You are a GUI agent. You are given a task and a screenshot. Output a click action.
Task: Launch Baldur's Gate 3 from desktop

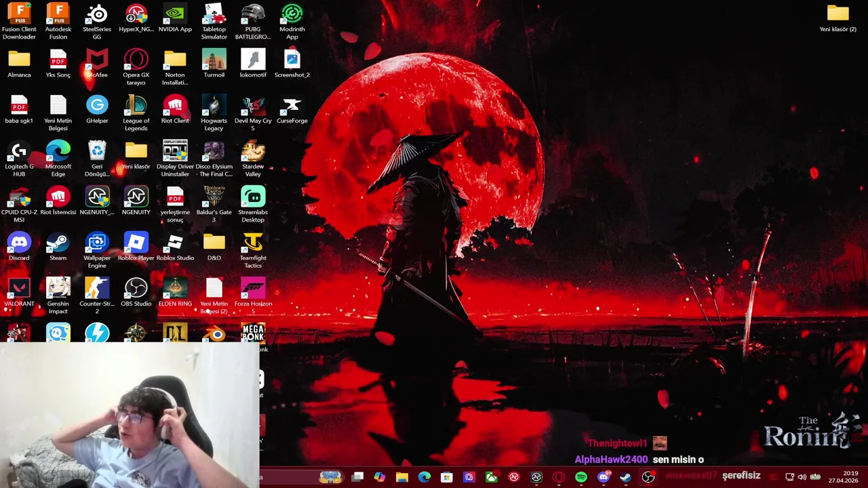(214, 205)
